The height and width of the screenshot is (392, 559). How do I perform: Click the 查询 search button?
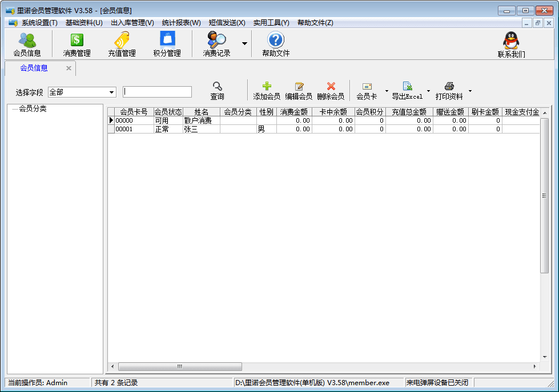pos(217,91)
